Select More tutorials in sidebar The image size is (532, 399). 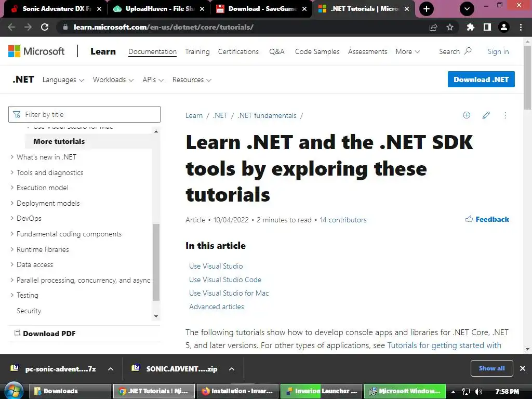tap(59, 141)
